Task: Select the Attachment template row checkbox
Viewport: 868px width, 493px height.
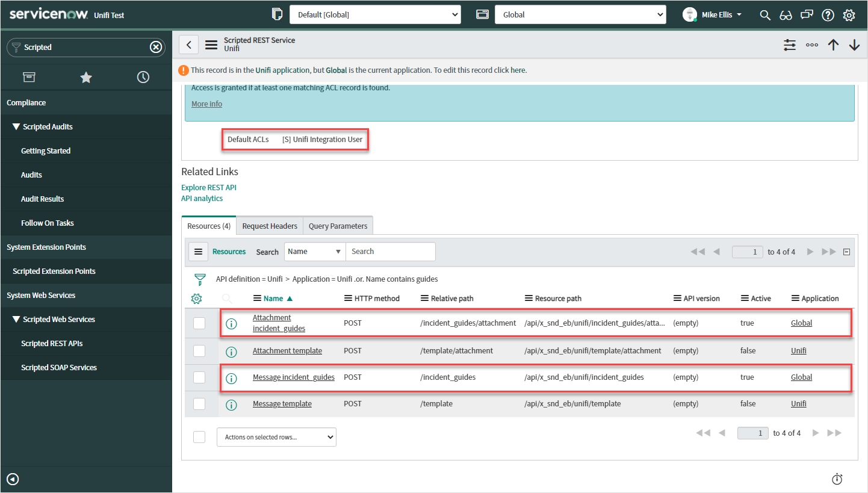Action: 199,351
